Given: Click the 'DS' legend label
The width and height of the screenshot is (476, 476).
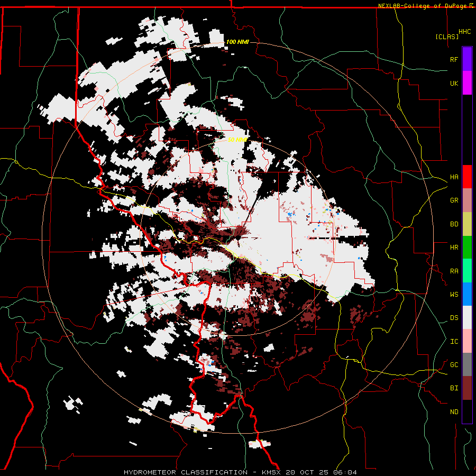Looking at the screenshot, I should pos(454,318).
